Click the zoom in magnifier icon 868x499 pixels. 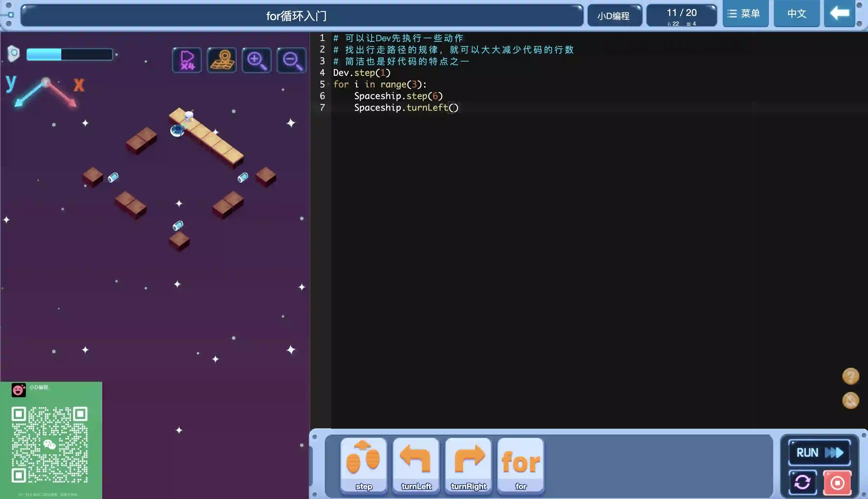point(256,60)
